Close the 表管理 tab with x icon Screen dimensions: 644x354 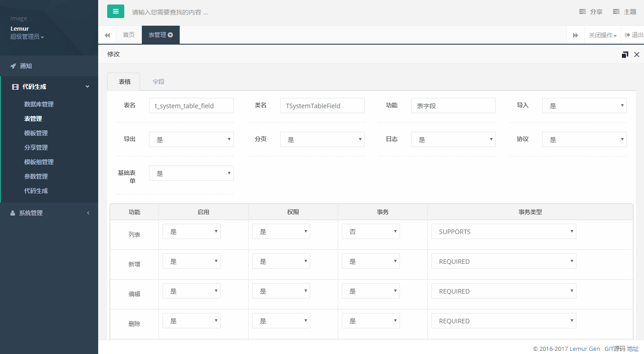170,35
